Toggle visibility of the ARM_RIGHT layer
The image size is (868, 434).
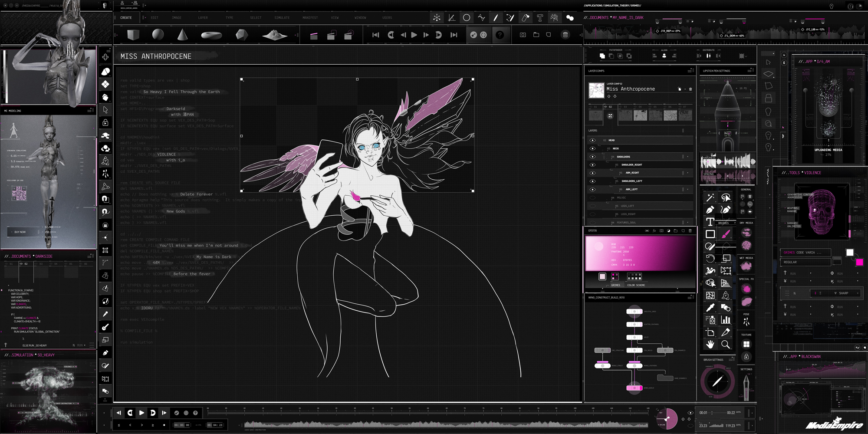(x=592, y=173)
